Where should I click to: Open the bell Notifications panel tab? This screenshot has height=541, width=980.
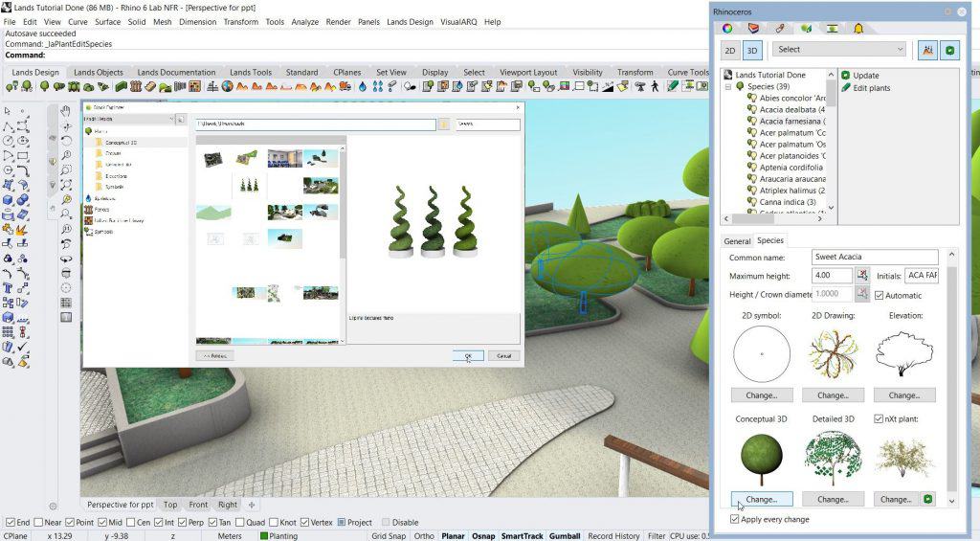pyautogui.click(x=858, y=28)
